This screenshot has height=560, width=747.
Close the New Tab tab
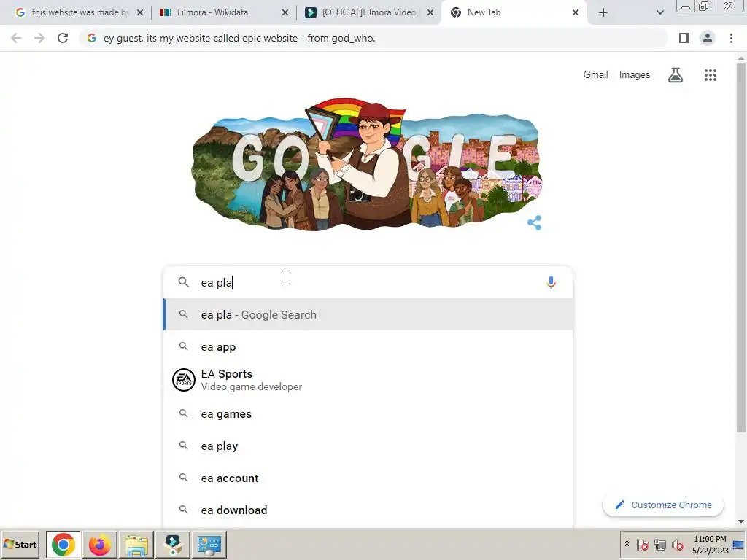576,12
